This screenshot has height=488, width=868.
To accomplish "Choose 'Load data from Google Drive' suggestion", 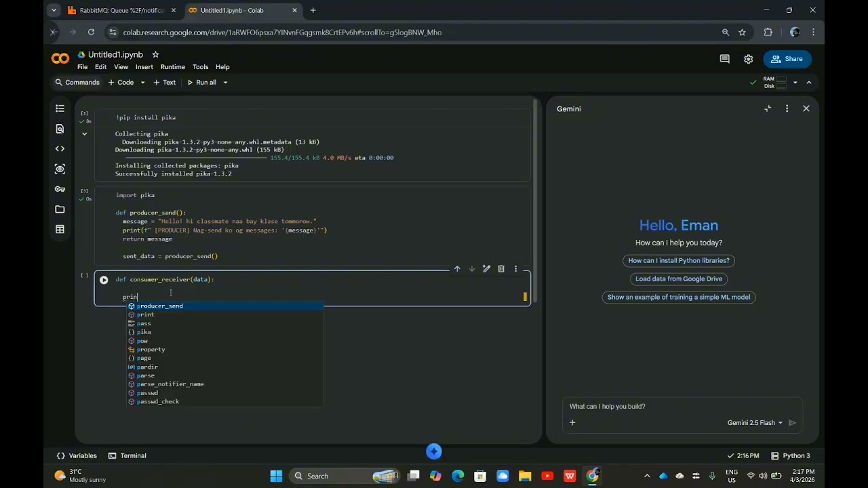I will [679, 279].
